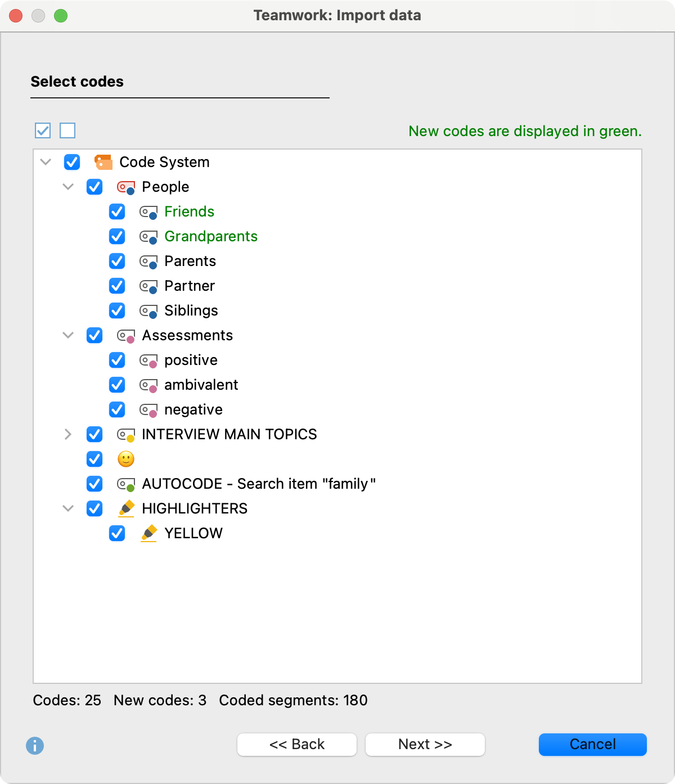Click the orange Code System icon
The width and height of the screenshot is (675, 784).
(x=104, y=162)
